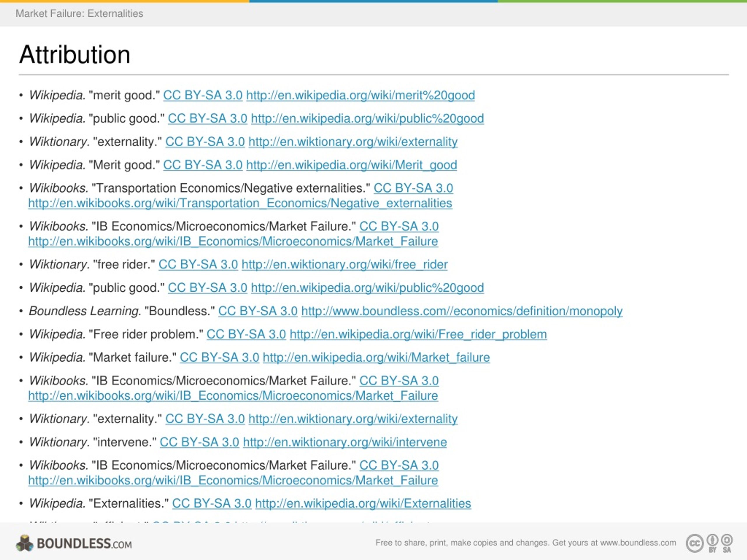Image resolution: width=747 pixels, height=560 pixels.
Task: Open the merit%20good Wikipedia URL
Action: [x=361, y=95]
